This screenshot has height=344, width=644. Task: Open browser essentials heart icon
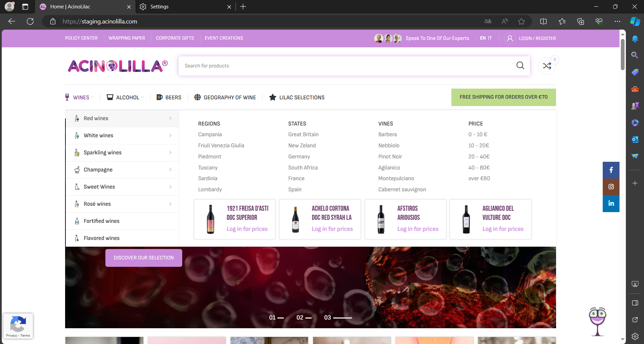(599, 21)
